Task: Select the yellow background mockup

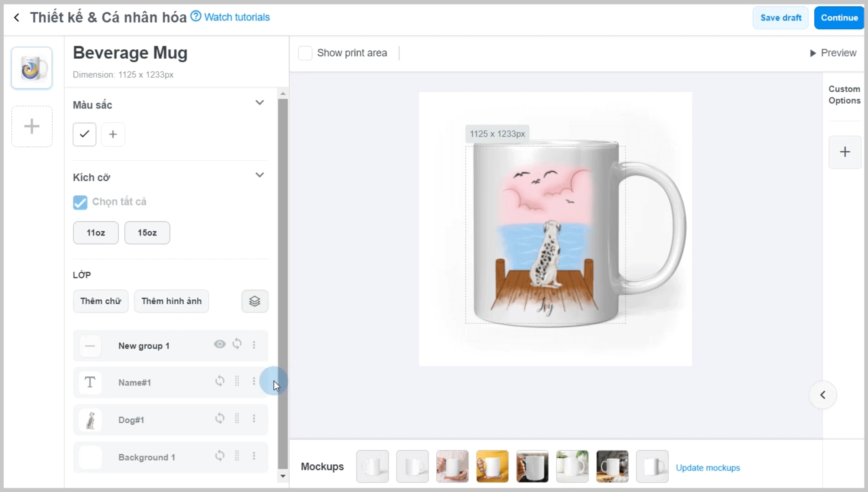Action: [x=492, y=466]
